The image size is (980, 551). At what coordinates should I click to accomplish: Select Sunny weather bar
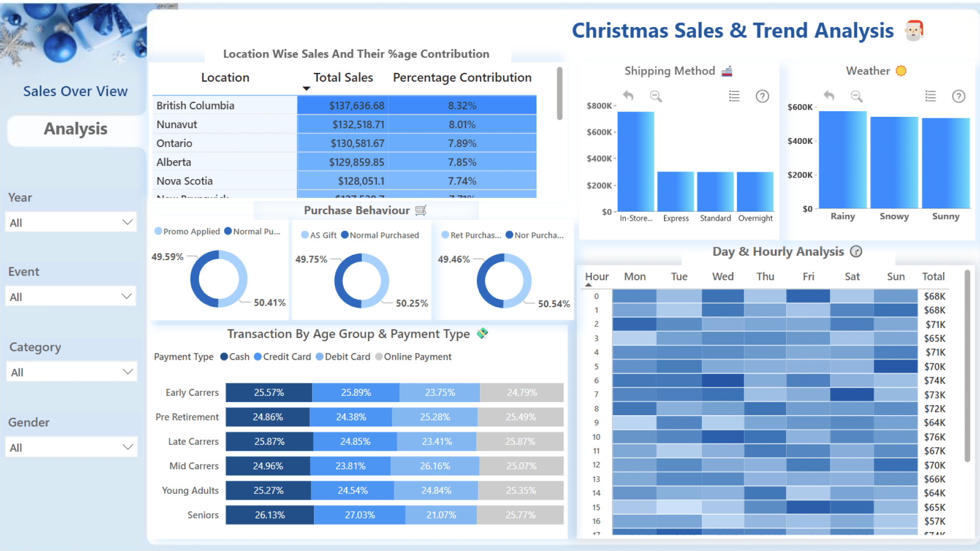click(x=946, y=163)
